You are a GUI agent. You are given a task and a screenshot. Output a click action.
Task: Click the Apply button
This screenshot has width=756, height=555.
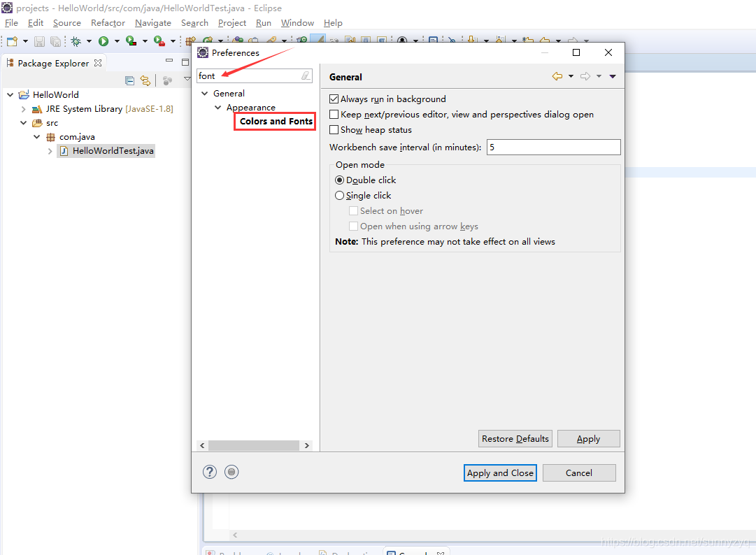pyautogui.click(x=589, y=439)
